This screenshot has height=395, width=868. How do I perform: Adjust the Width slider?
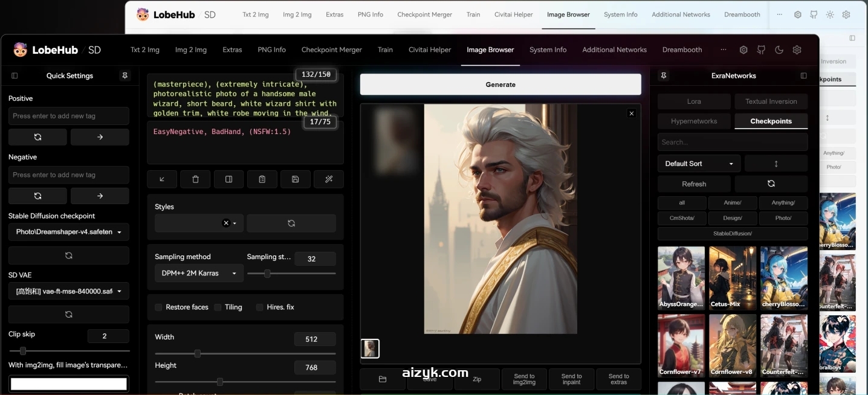198,353
